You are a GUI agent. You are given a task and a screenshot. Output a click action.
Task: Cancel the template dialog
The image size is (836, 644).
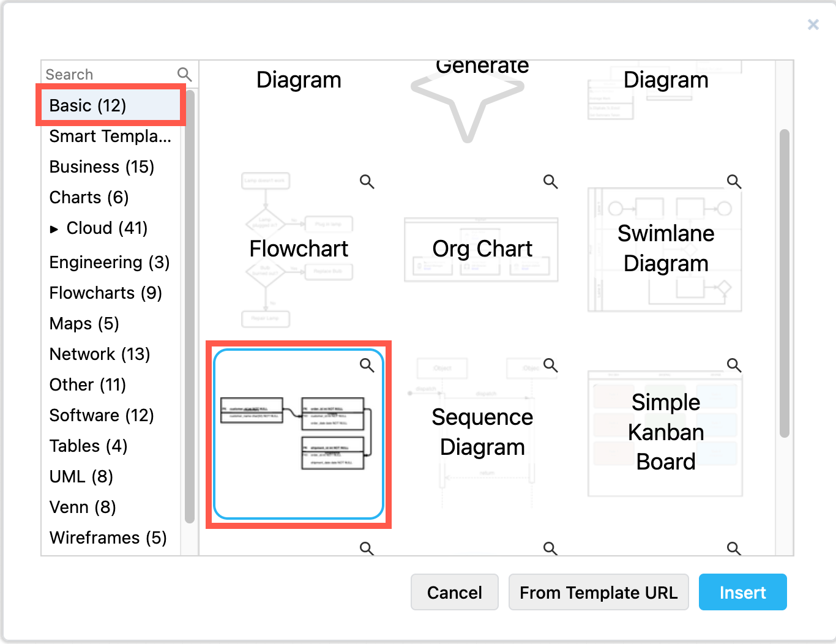[x=454, y=592]
